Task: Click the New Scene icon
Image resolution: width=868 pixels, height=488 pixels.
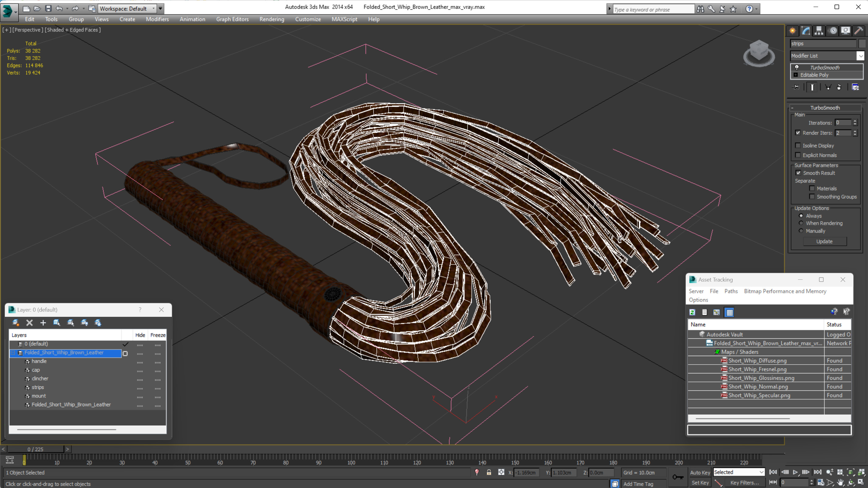Action: click(x=26, y=9)
